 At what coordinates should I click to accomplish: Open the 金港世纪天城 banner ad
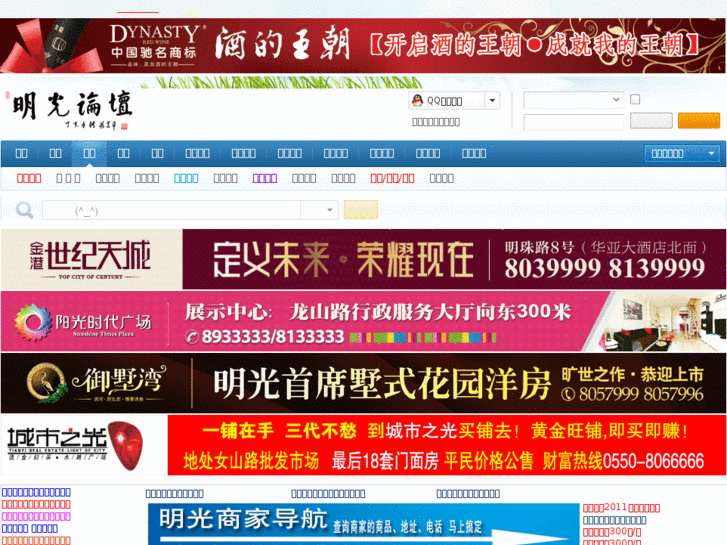click(x=363, y=259)
